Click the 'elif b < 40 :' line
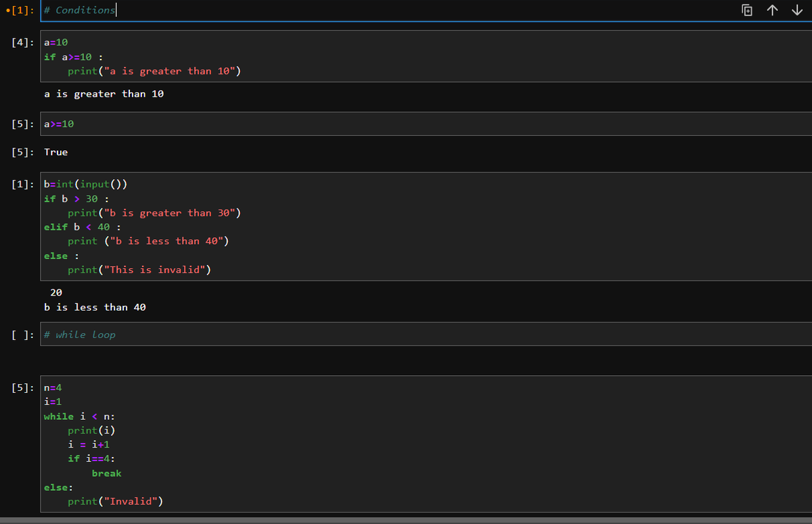Image resolution: width=812 pixels, height=524 pixels. [83, 227]
